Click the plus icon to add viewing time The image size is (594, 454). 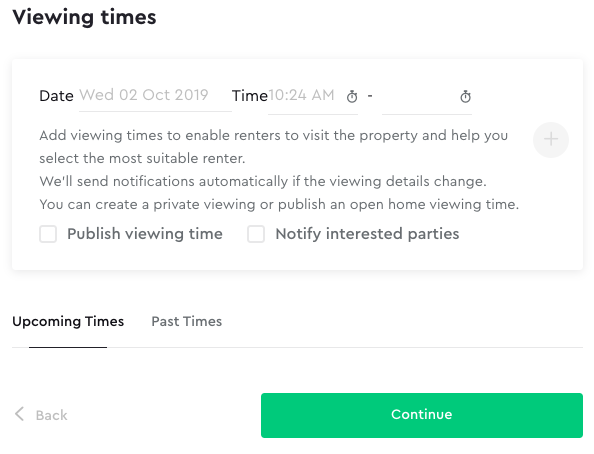[550, 139]
